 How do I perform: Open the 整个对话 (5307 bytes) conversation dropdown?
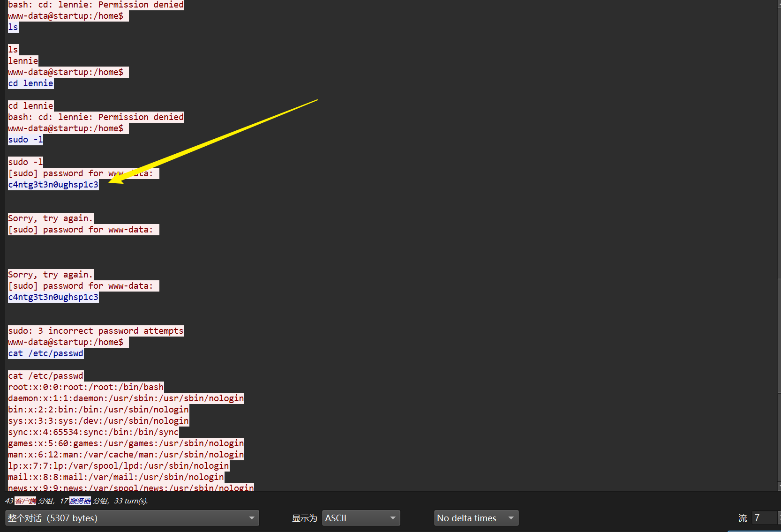132,518
